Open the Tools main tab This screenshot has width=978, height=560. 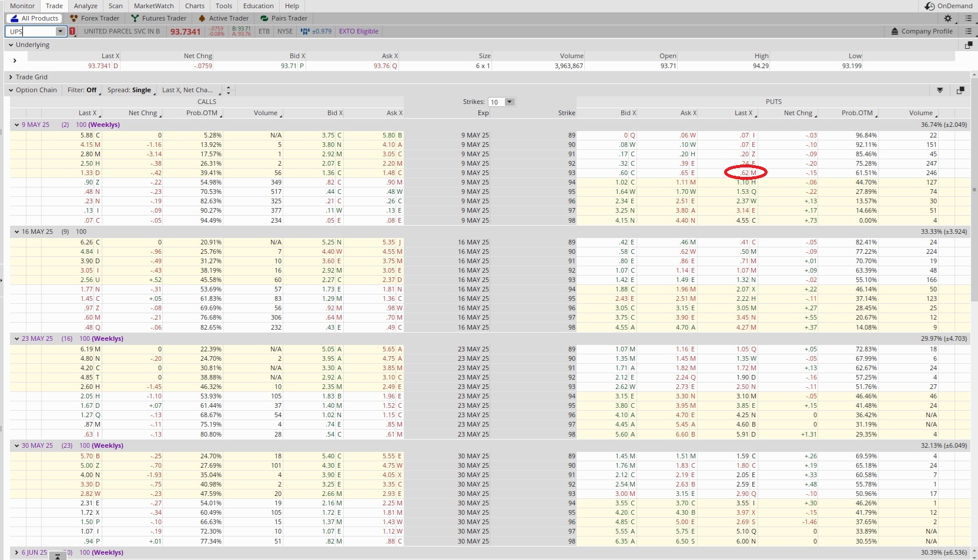224,6
